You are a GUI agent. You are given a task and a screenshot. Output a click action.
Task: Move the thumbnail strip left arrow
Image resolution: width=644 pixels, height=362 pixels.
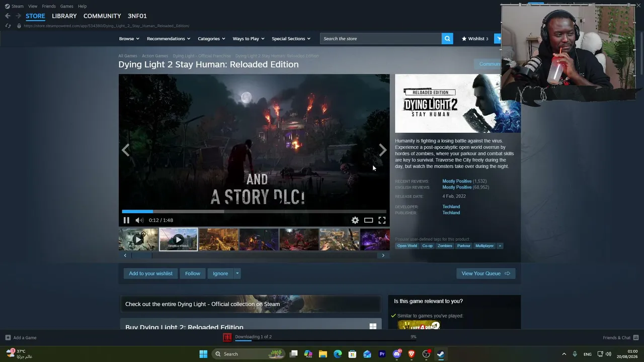pos(125,255)
